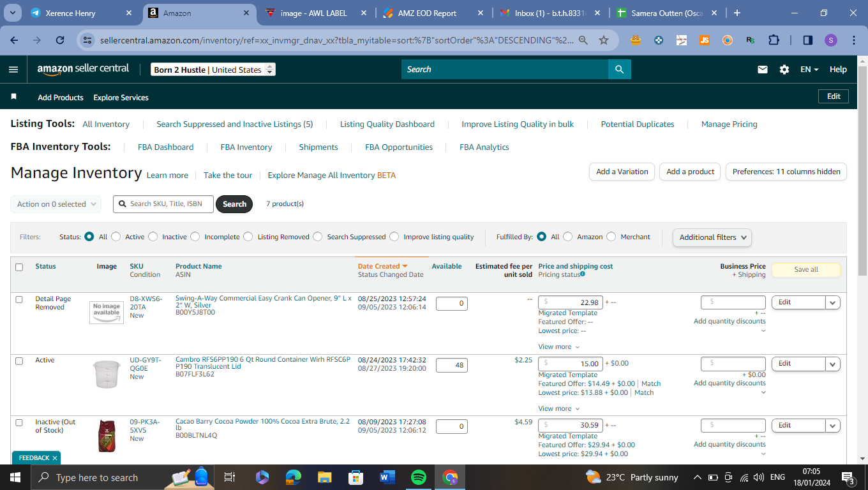Viewport: 868px width, 490px height.
Task: Choose the Listing Removed status radio button
Action: point(248,237)
